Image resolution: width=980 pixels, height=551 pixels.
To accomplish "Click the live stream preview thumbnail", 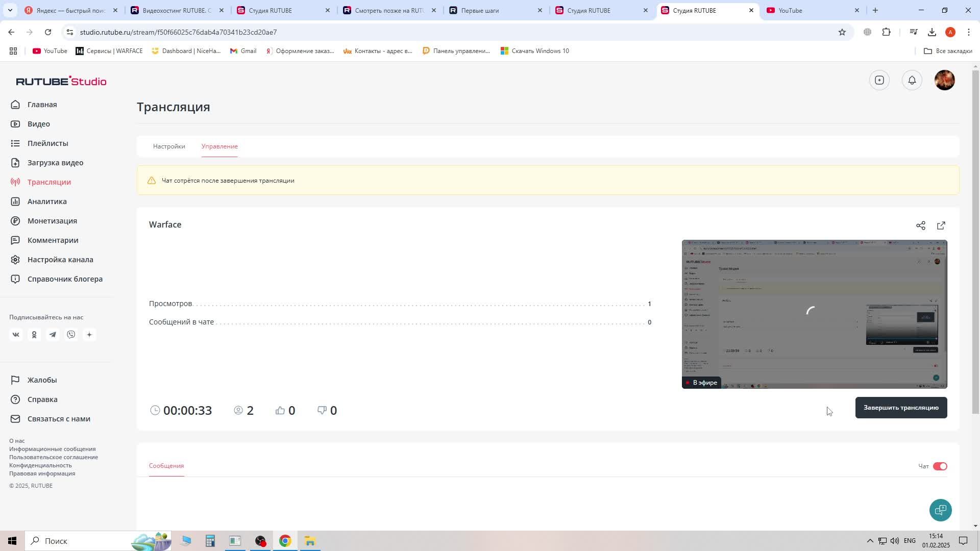I will [814, 314].
